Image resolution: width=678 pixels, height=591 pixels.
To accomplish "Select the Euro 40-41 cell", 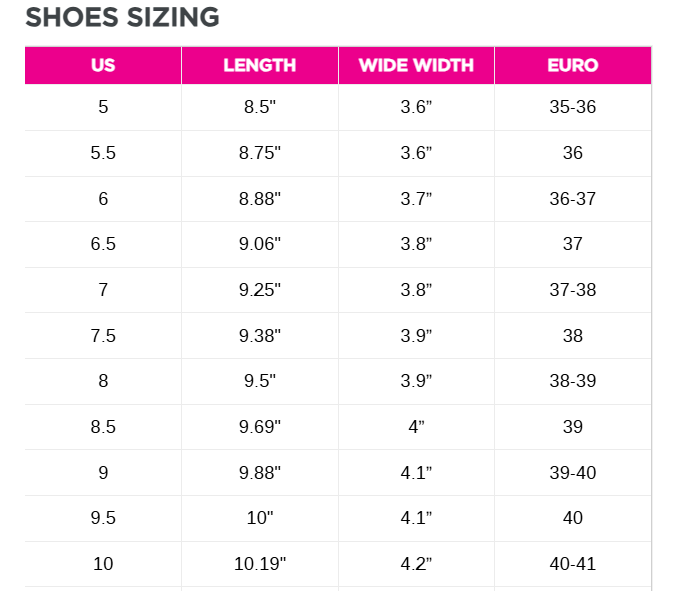I will (573, 564).
